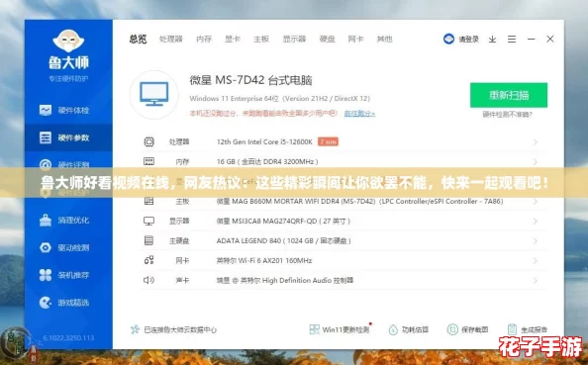Click the 主板 motherboard row icon
588x365 pixels.
(148, 201)
